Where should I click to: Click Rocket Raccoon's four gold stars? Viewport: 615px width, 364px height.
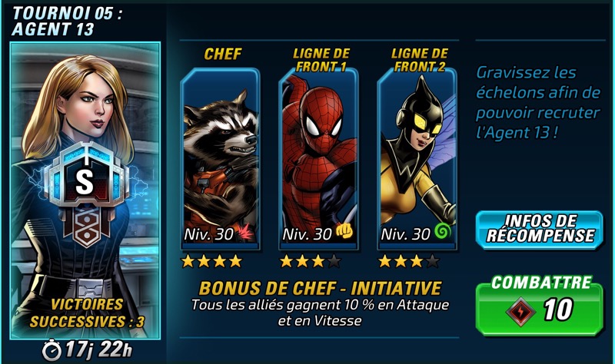pyautogui.click(x=212, y=261)
